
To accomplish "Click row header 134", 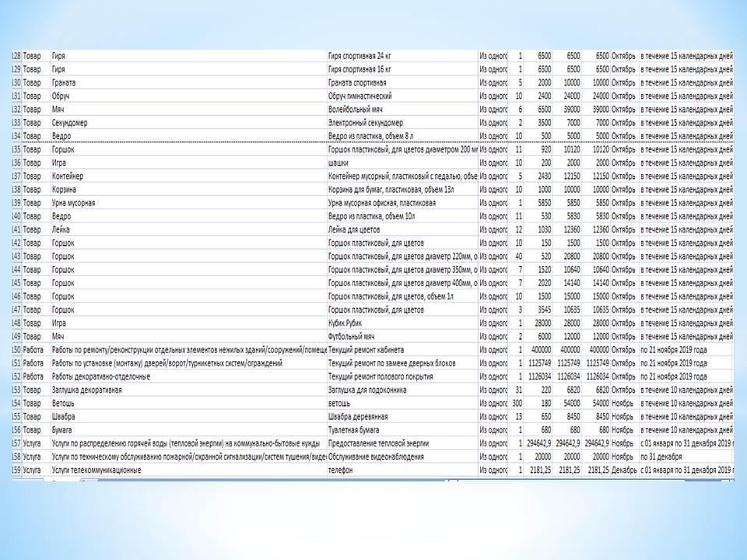I will tap(16, 135).
